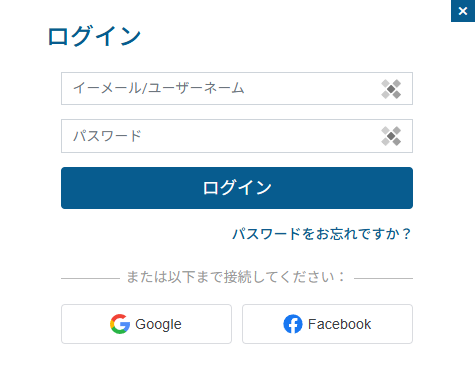The image size is (475, 369).
Task: Select the empty area inside the email field
Action: [313, 89]
